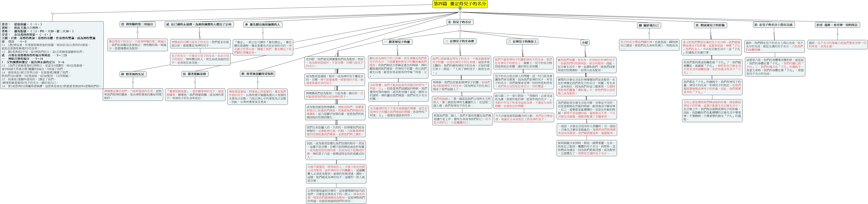Select text box starting 沒有那靈，我們不能如此甜美
Screen dimensions: 868x204
tap(398, 92)
